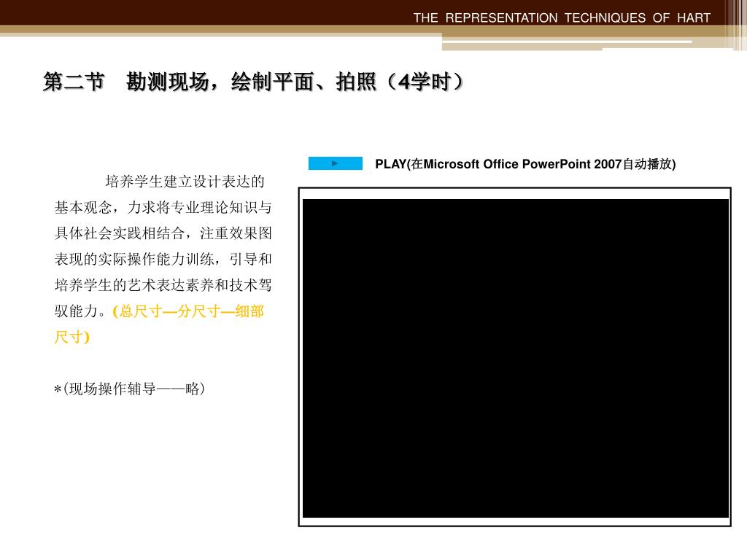Click the line 表现的实际操作能力训练，引导和
747x560 pixels.
163,259
